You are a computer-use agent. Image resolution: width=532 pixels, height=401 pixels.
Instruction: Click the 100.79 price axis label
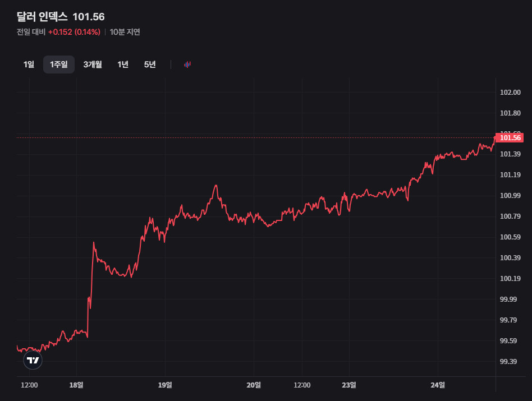click(510, 216)
